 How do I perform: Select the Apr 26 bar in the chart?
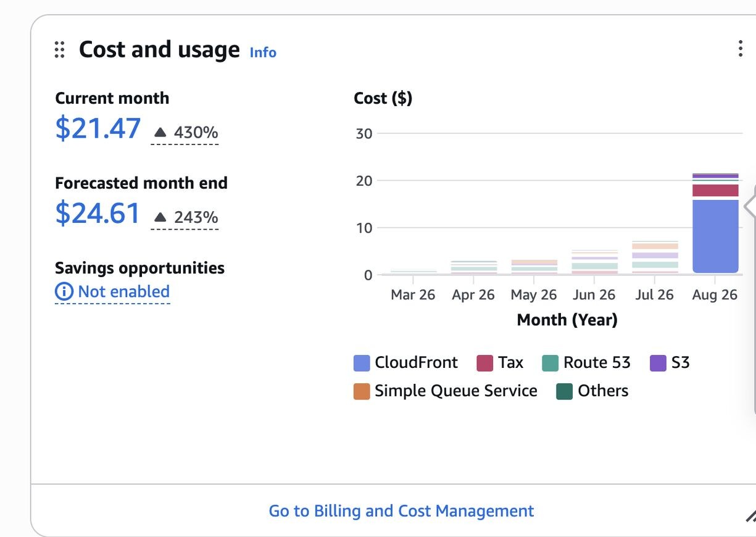(474, 267)
